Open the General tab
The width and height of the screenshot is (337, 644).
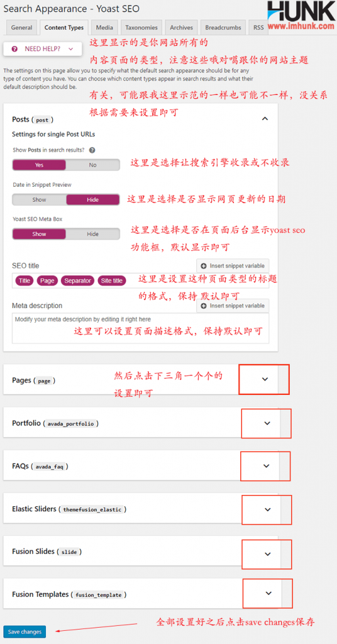click(x=22, y=28)
